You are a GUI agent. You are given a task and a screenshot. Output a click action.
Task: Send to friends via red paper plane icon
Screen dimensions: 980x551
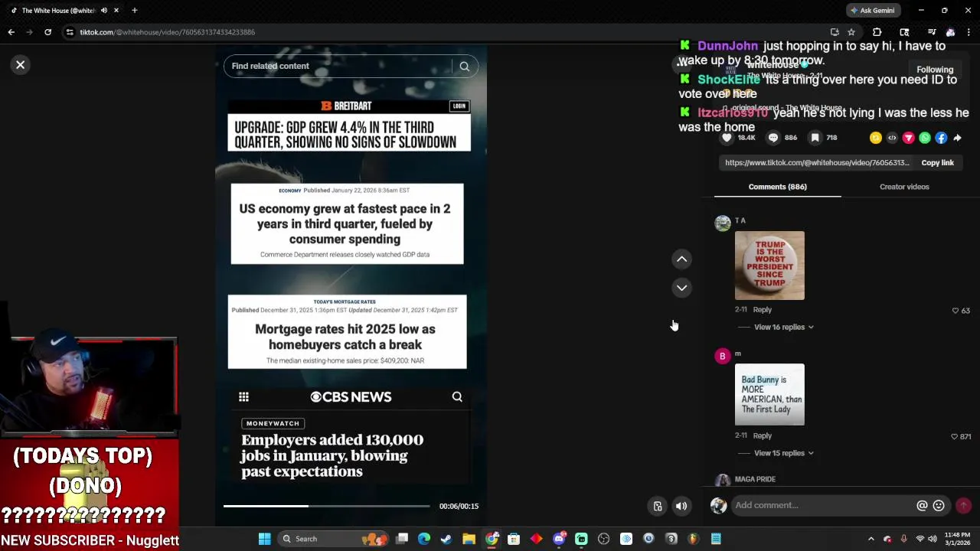point(908,138)
